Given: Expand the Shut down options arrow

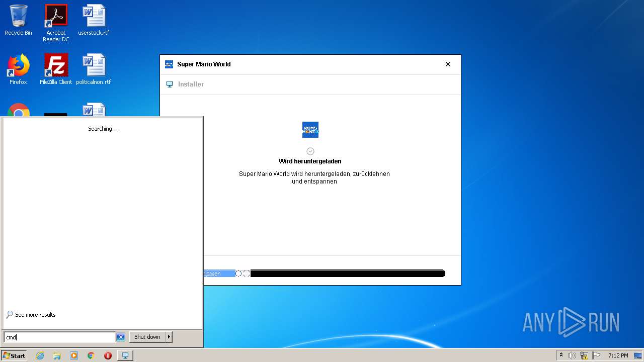Looking at the screenshot, I should pos(169,337).
